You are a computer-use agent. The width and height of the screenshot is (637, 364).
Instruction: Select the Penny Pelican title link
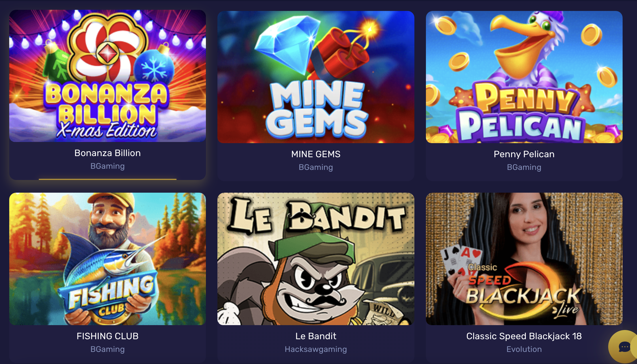click(x=524, y=154)
